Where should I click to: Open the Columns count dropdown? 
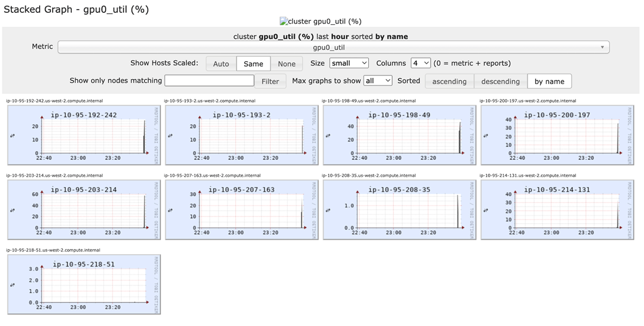(421, 63)
